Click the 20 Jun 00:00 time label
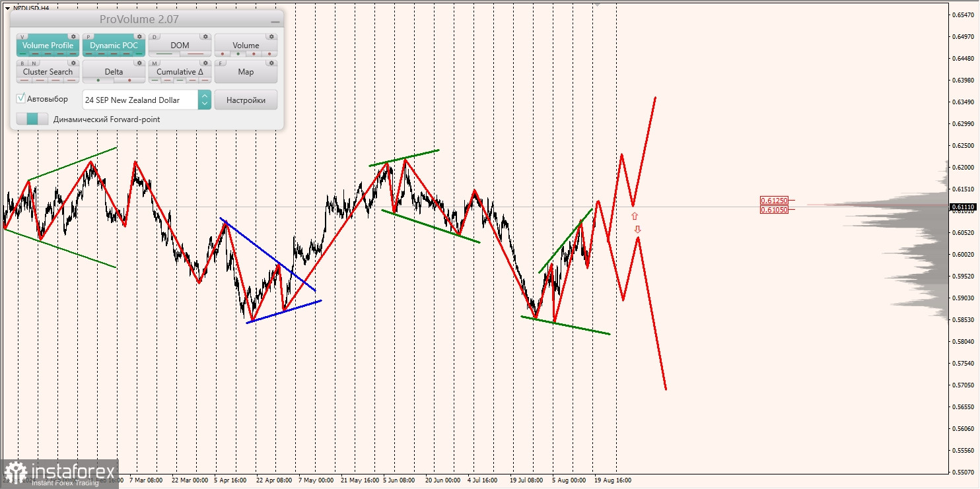Viewport: 980px width, 489px height. pyautogui.click(x=443, y=480)
